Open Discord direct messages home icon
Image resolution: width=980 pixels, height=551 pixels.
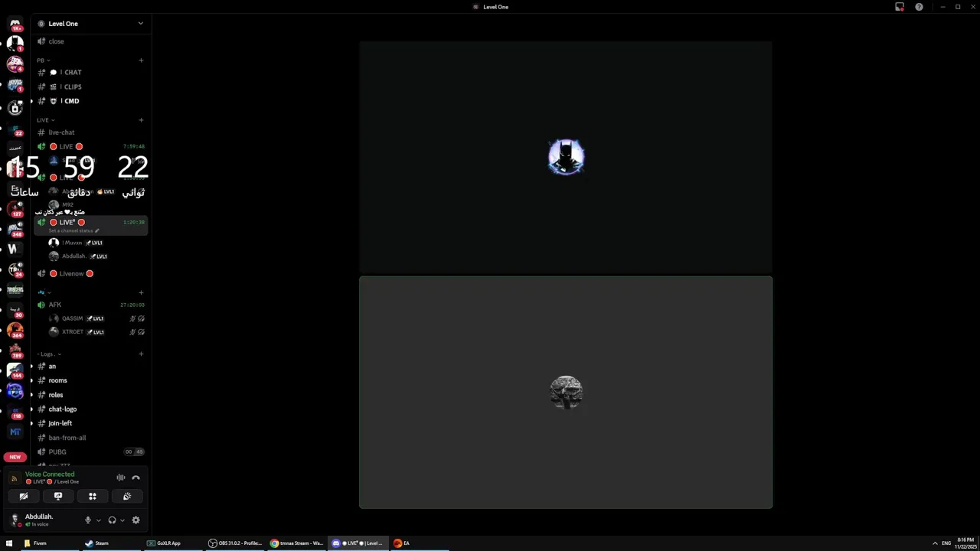click(15, 24)
